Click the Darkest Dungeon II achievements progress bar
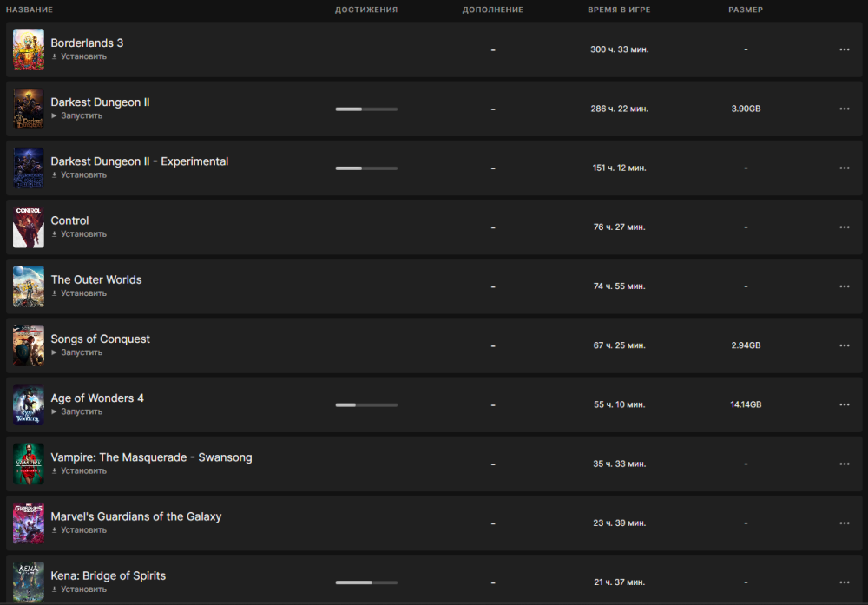Image resolution: width=868 pixels, height=605 pixels. click(x=366, y=109)
